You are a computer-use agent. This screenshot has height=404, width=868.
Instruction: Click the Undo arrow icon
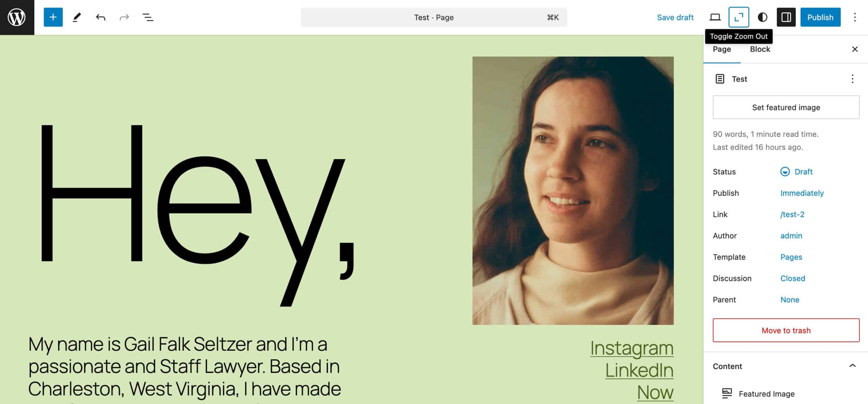100,17
